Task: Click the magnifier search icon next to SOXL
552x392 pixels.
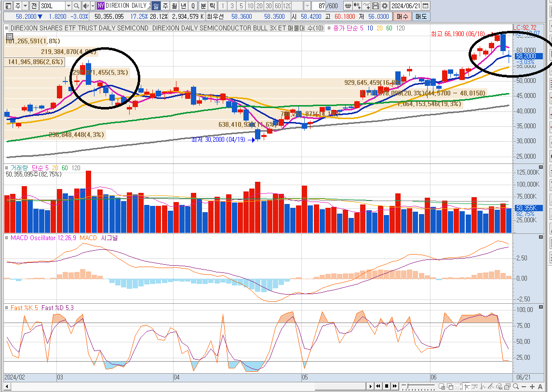Action: click(76, 6)
